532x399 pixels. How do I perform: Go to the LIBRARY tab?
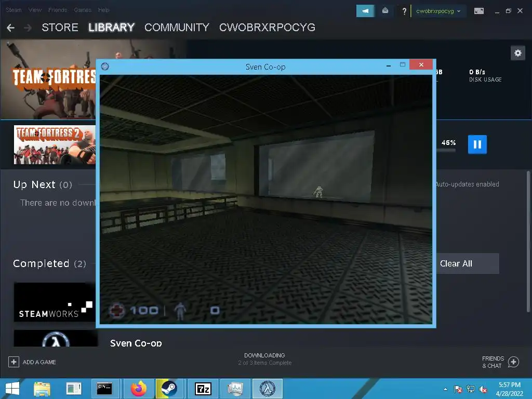tap(112, 28)
